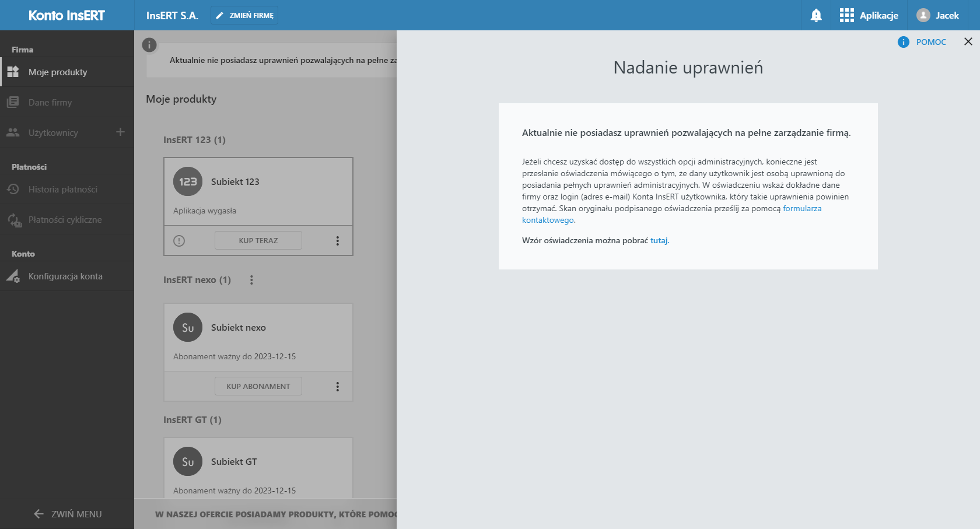Image resolution: width=980 pixels, height=529 pixels.
Task: Click the InsERT nexo (1) group heading
Action: tap(197, 280)
